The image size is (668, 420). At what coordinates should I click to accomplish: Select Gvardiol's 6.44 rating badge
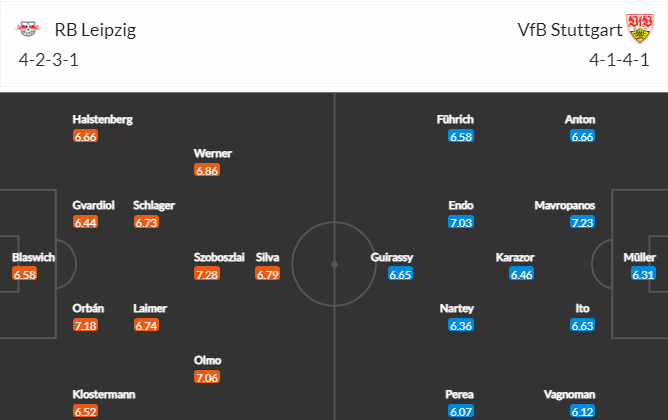[x=85, y=222]
